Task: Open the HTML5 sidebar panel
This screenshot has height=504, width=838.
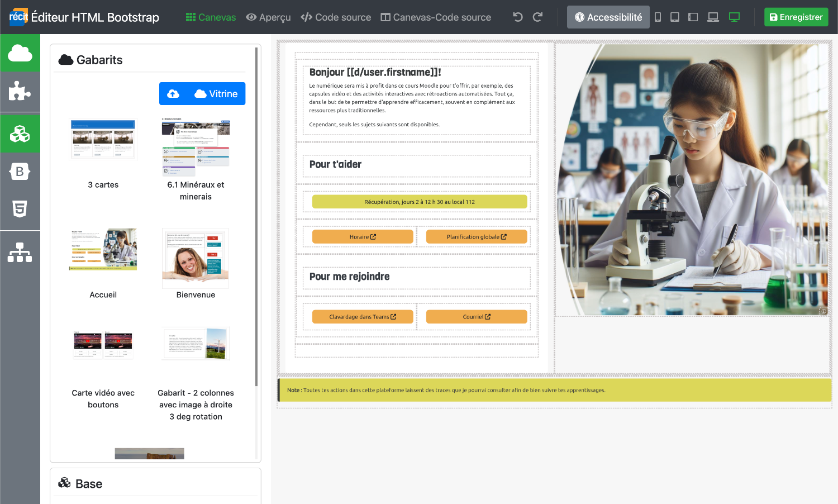Action: (x=20, y=209)
